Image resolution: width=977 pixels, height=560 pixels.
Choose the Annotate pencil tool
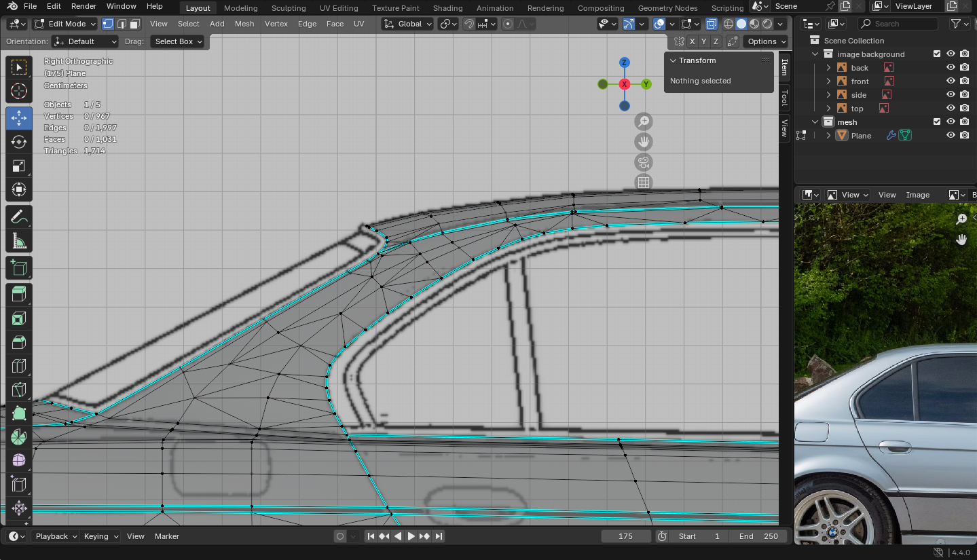click(19, 217)
